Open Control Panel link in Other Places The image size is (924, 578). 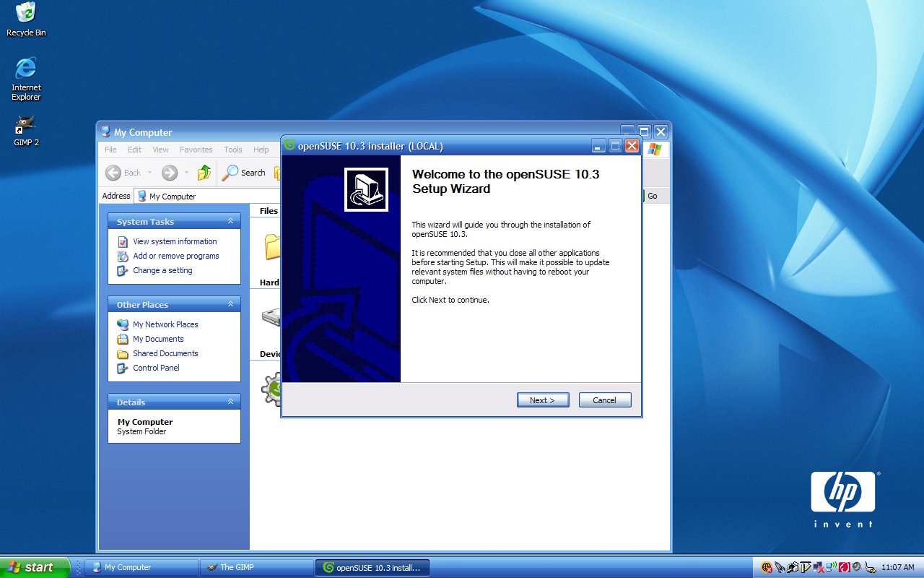pos(156,368)
